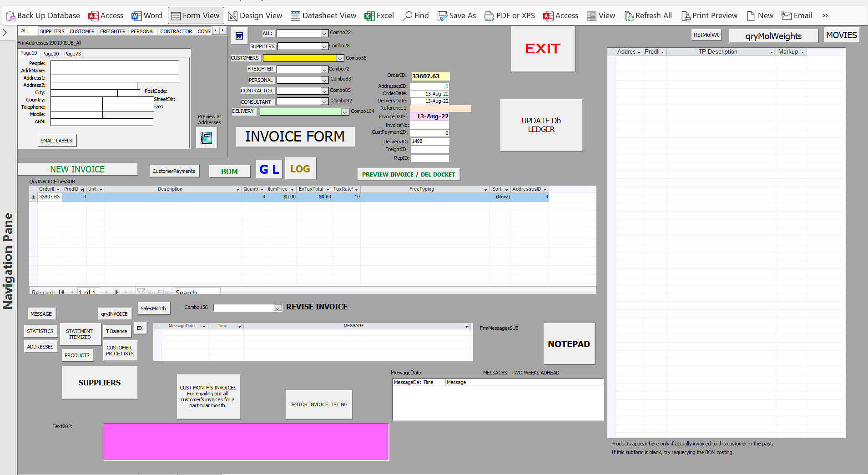Export to Excel from toolbar

click(x=379, y=15)
